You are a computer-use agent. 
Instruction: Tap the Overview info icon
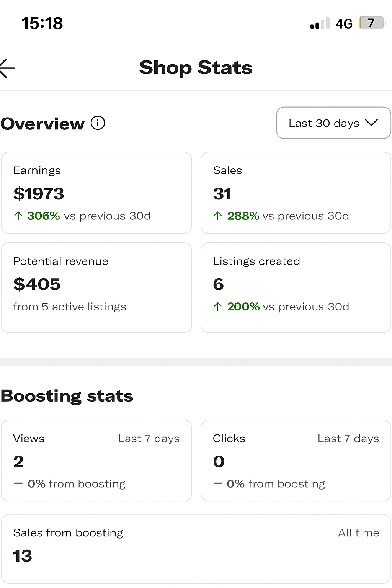pyautogui.click(x=98, y=123)
